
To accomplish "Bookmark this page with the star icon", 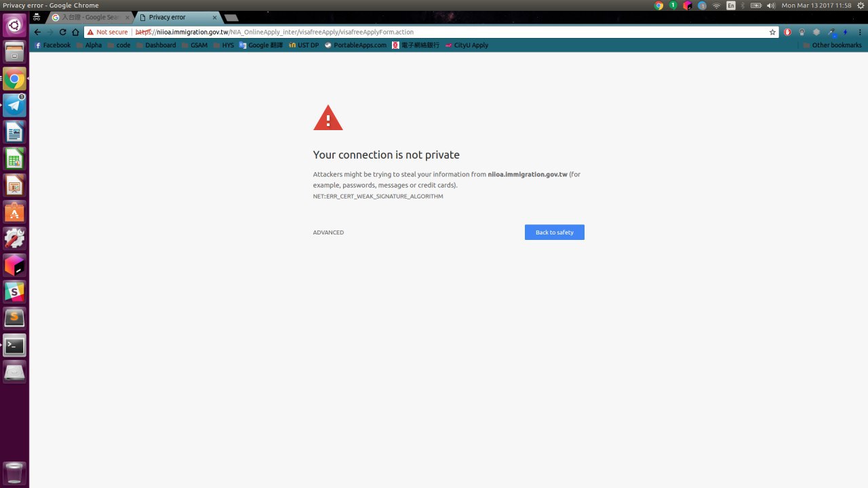I will point(772,32).
